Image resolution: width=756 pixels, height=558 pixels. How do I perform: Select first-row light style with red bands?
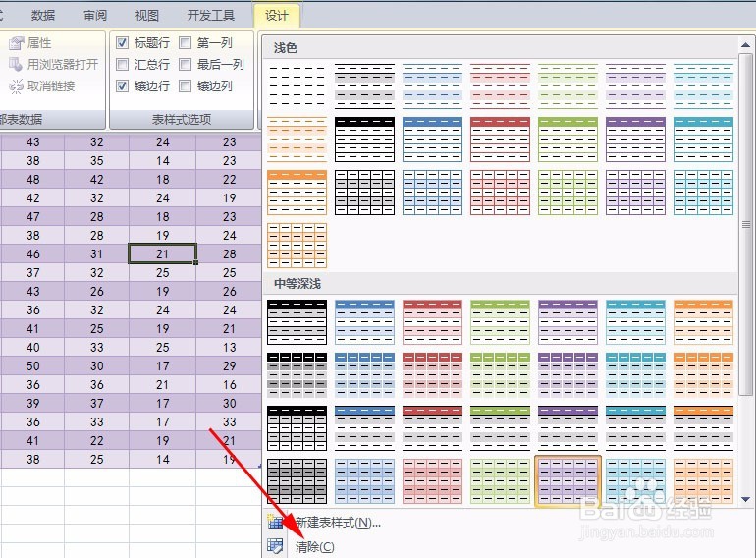tap(500, 85)
